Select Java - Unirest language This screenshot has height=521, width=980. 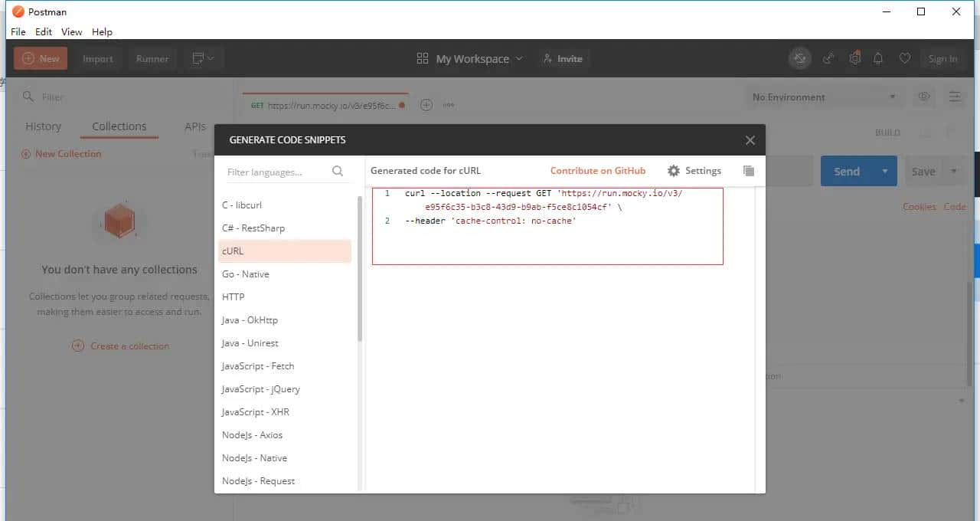[285, 343]
